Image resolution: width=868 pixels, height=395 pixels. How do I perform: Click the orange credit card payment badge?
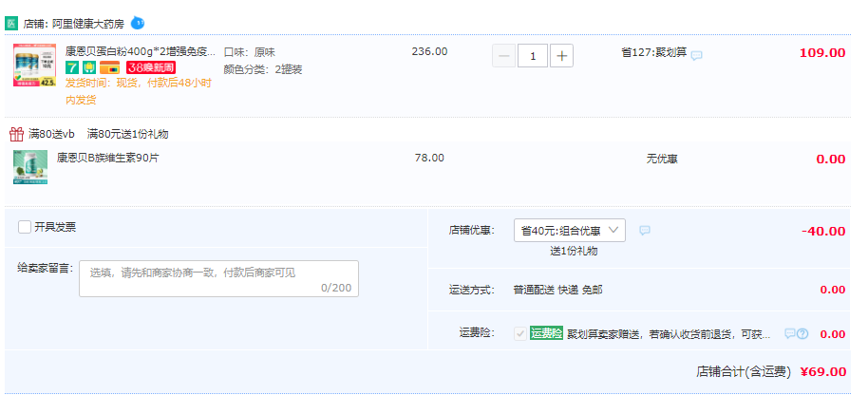tap(110, 67)
